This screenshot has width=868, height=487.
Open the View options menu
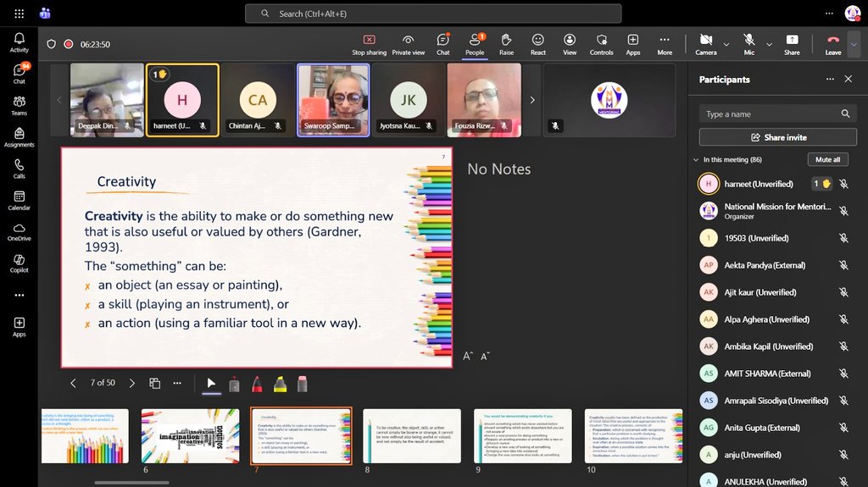tap(570, 44)
